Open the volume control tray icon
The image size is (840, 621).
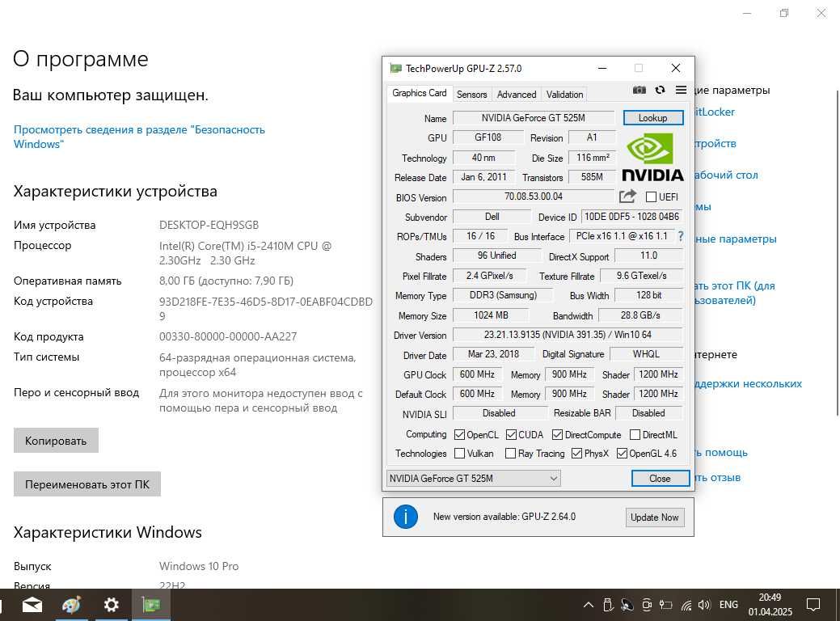pos(704,605)
